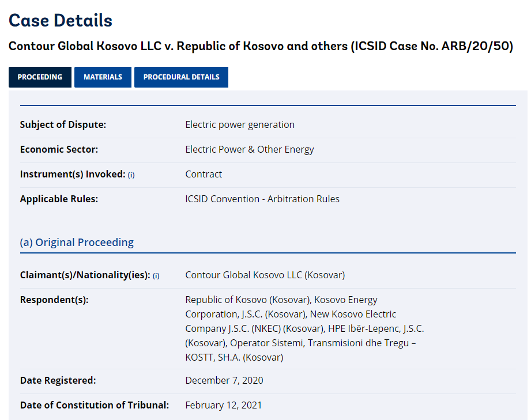Viewport: 531px width, 420px height.
Task: Select the Contract value
Action: click(x=204, y=174)
